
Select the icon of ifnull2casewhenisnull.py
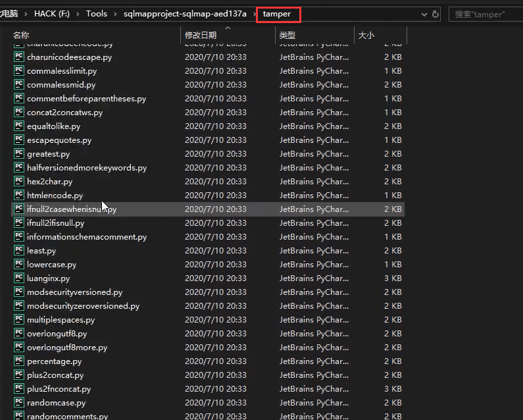coord(18,209)
